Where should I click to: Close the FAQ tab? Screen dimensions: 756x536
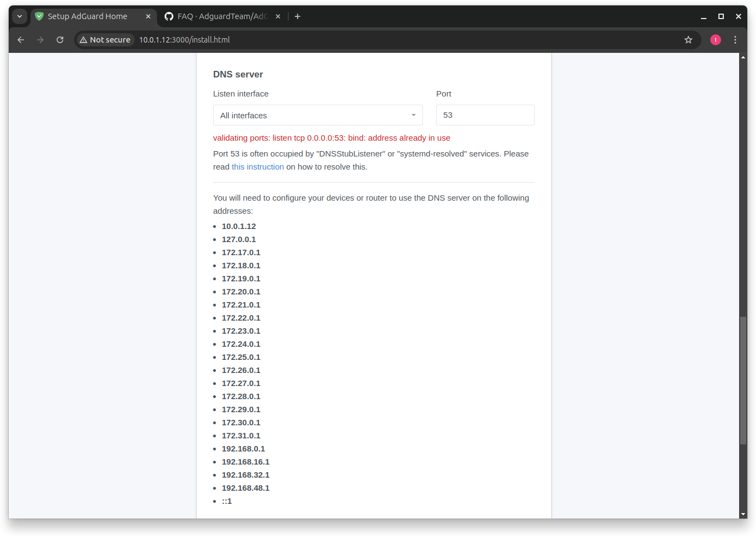tap(278, 16)
